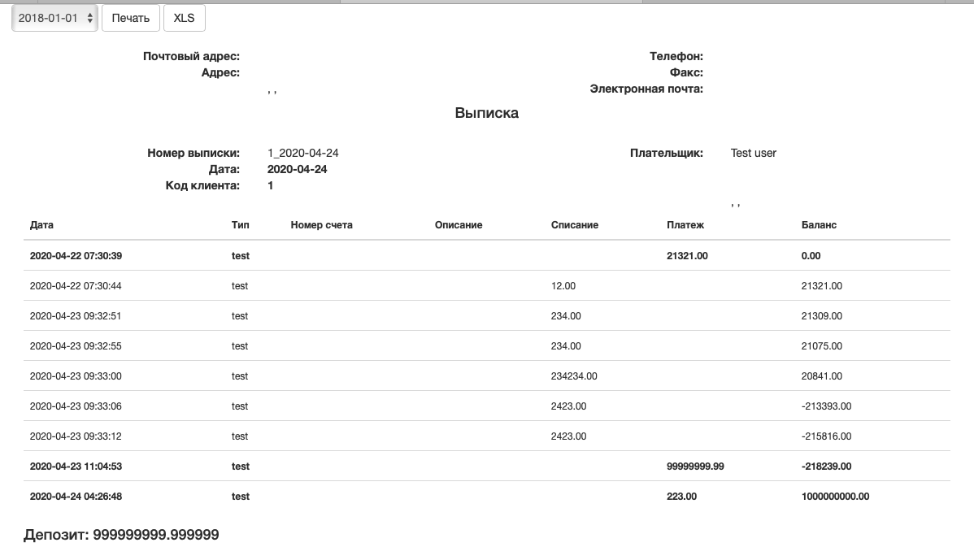Select the Списание column header
The width and height of the screenshot is (974, 560).
(x=574, y=225)
